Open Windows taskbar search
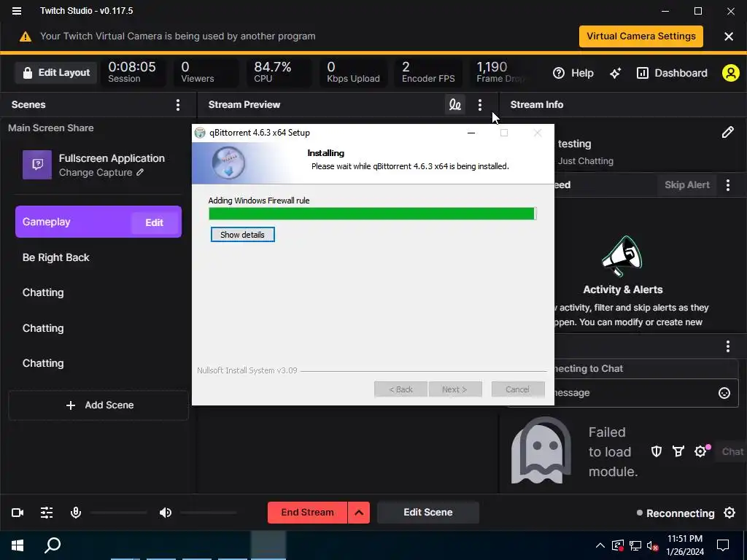This screenshot has width=747, height=560. coord(53,545)
